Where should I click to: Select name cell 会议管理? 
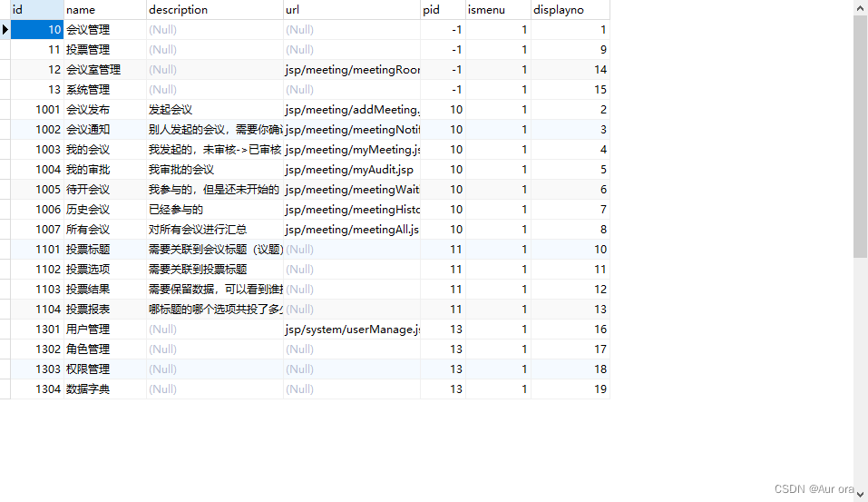tap(105, 30)
